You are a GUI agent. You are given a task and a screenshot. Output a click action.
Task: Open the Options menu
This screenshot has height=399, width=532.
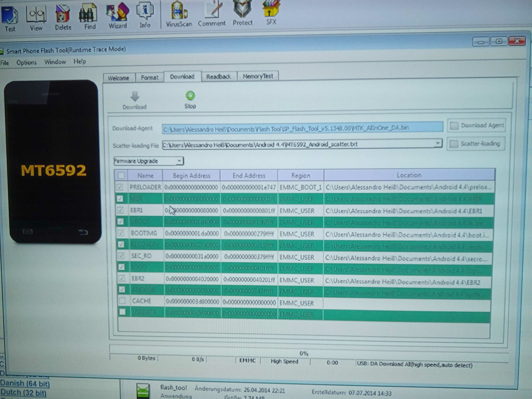coord(26,63)
